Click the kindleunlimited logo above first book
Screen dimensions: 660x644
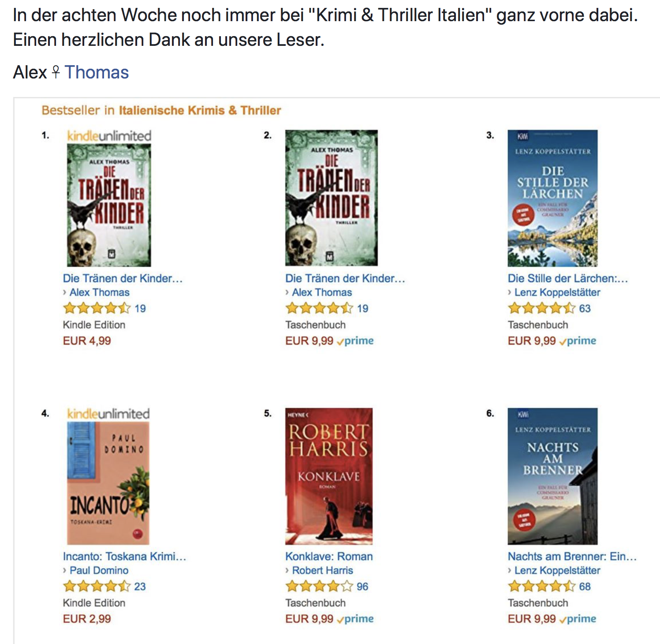click(109, 136)
